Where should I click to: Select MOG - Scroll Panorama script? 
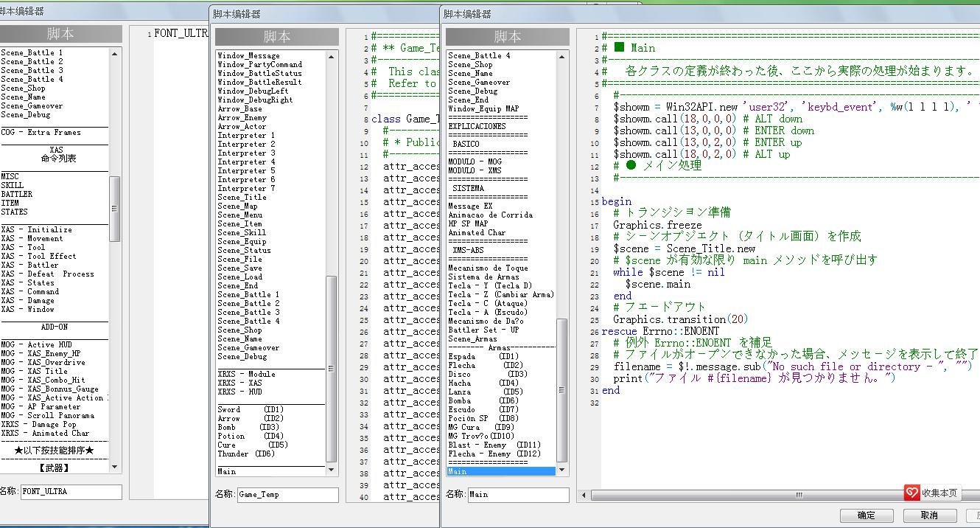click(48, 415)
